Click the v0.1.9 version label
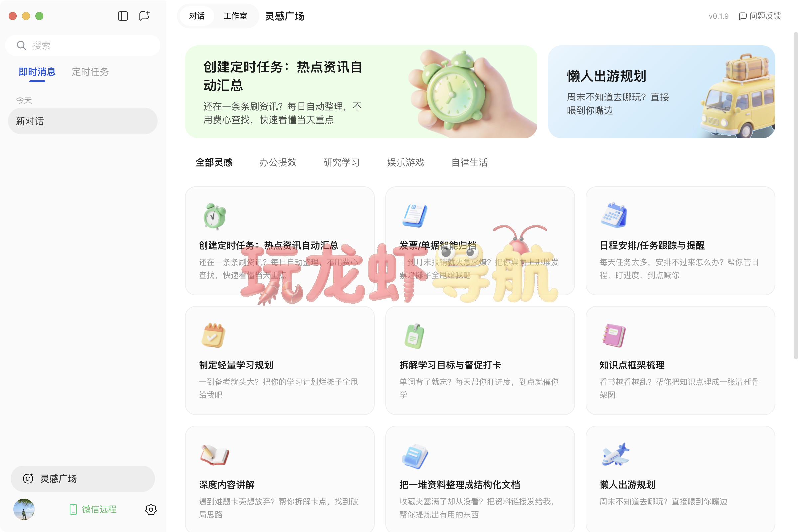The width and height of the screenshot is (798, 532). pyautogui.click(x=718, y=16)
